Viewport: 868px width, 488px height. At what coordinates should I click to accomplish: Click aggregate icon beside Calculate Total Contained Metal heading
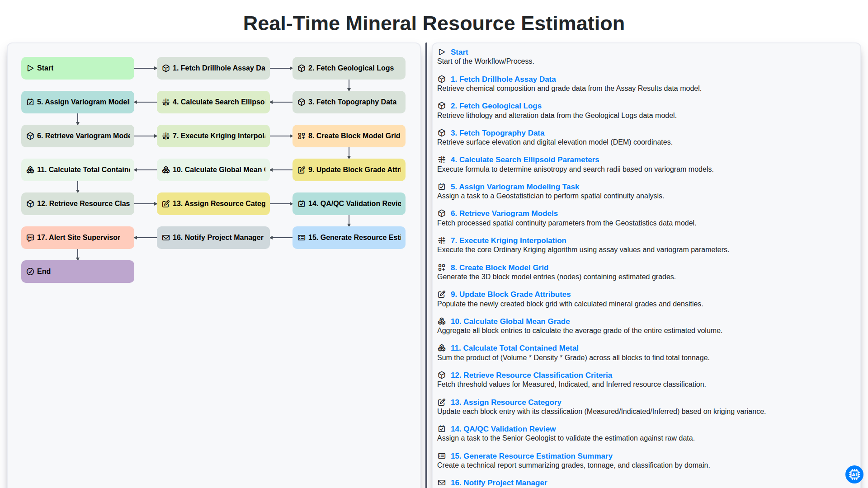(x=442, y=348)
